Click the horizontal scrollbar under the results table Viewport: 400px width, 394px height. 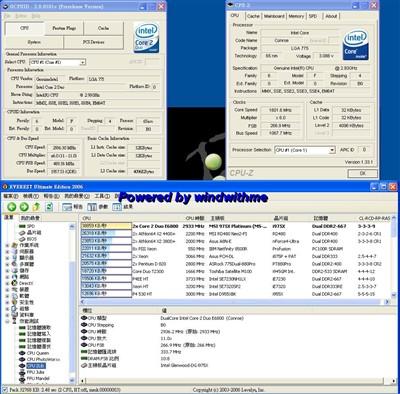[x=233, y=301]
